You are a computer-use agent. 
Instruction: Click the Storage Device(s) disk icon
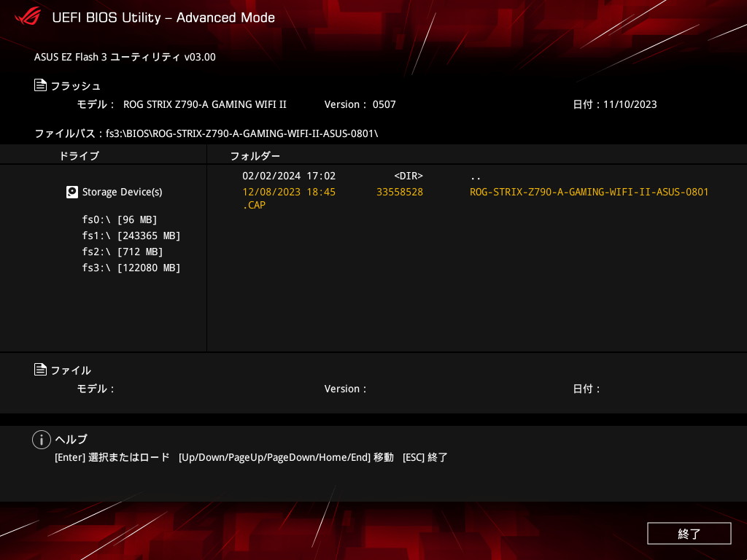point(72,192)
